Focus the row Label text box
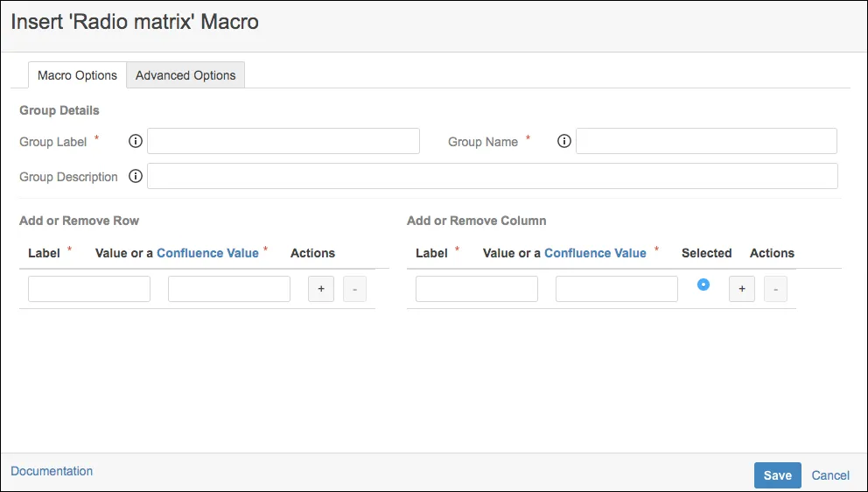 pyautogui.click(x=89, y=289)
